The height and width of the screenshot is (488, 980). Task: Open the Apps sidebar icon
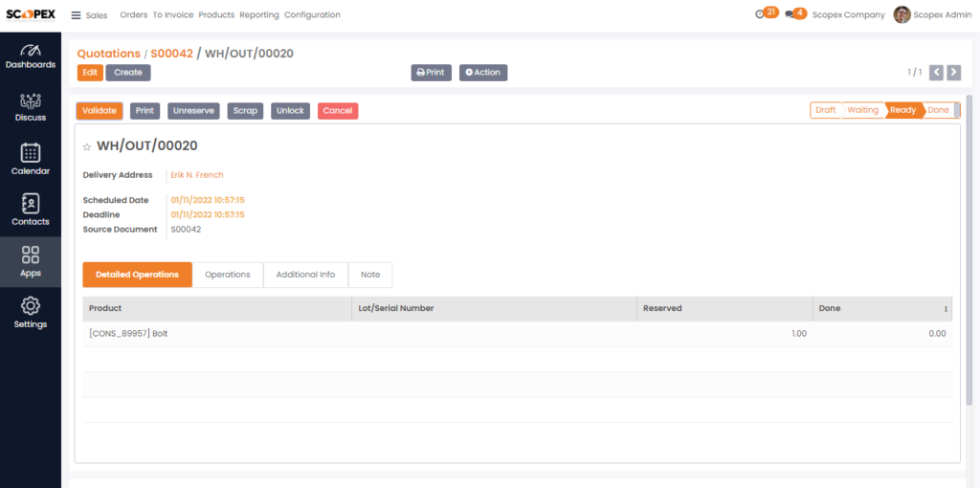click(31, 262)
